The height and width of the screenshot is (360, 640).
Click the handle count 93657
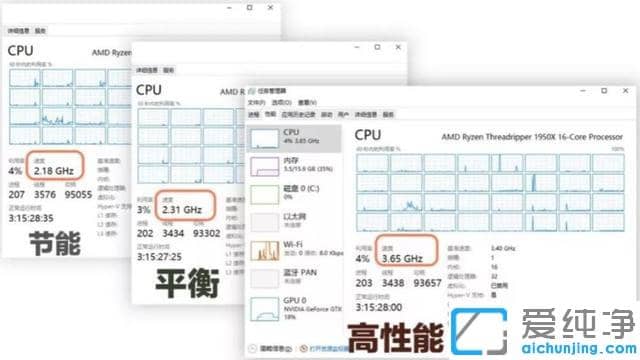pos(427,283)
